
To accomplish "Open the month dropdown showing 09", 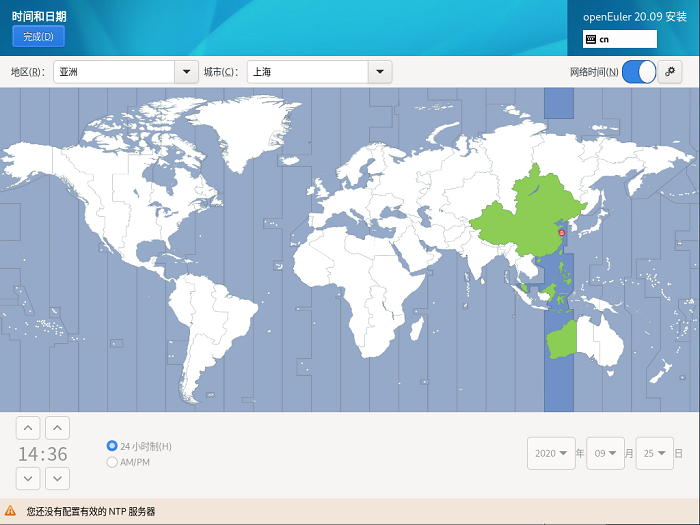I will [605, 453].
